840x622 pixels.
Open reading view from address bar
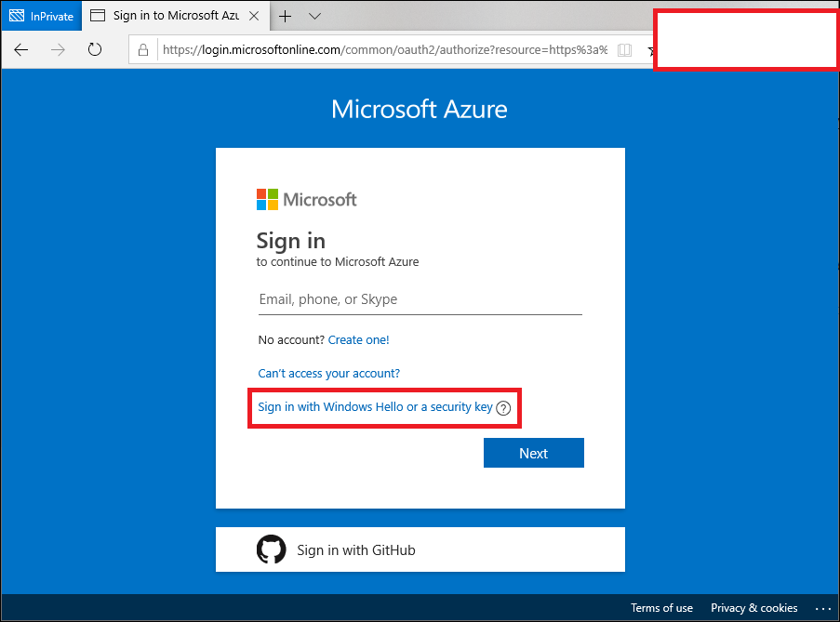624,50
